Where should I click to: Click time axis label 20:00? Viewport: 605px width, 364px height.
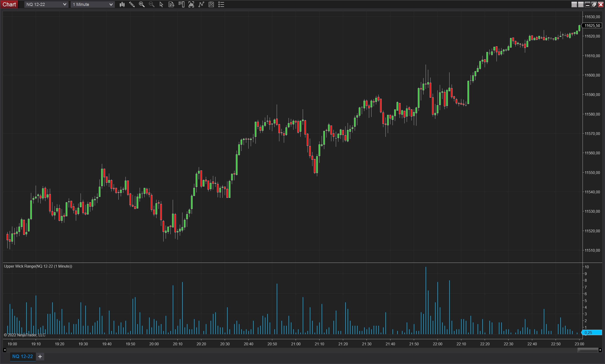tap(154, 344)
